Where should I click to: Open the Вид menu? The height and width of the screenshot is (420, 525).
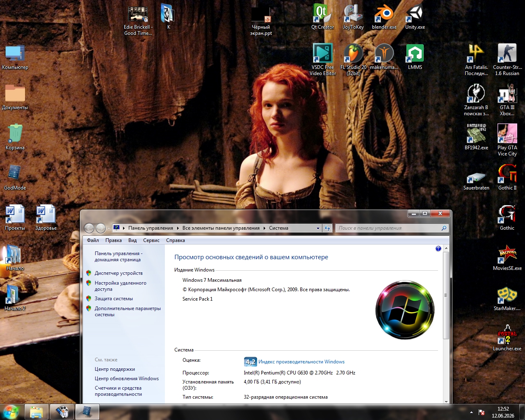pyautogui.click(x=132, y=240)
